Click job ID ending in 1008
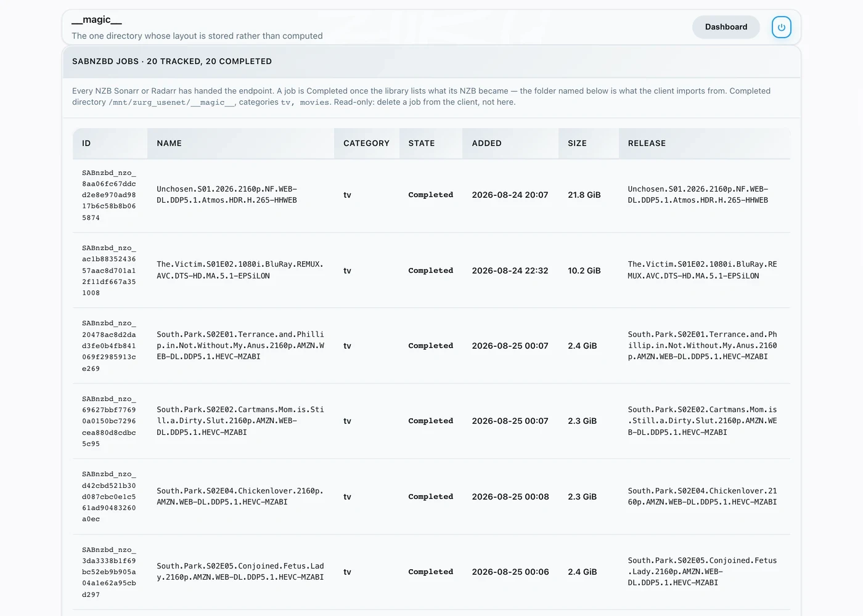This screenshot has width=863, height=616. (x=109, y=270)
